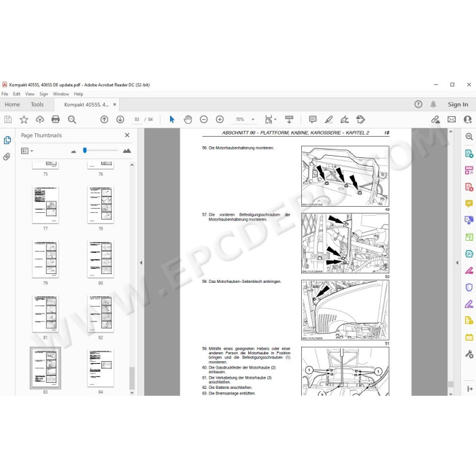Open the Sign document tool
476x476 pixels.
click(x=345, y=120)
